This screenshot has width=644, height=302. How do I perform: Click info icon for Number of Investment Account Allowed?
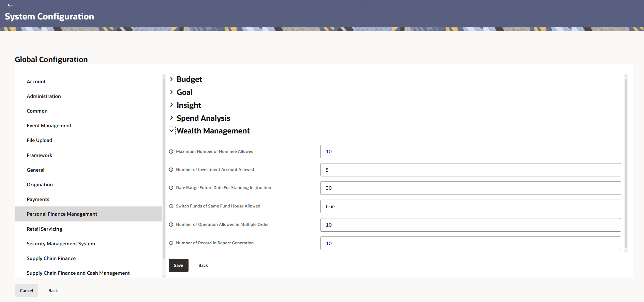coord(171,170)
